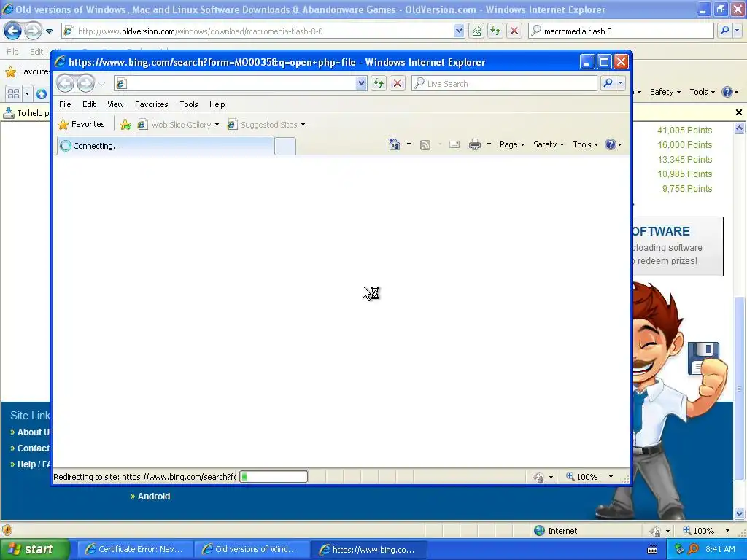Image resolution: width=747 pixels, height=560 pixels.
Task: Open File menu in Bing popup
Action: 65,104
